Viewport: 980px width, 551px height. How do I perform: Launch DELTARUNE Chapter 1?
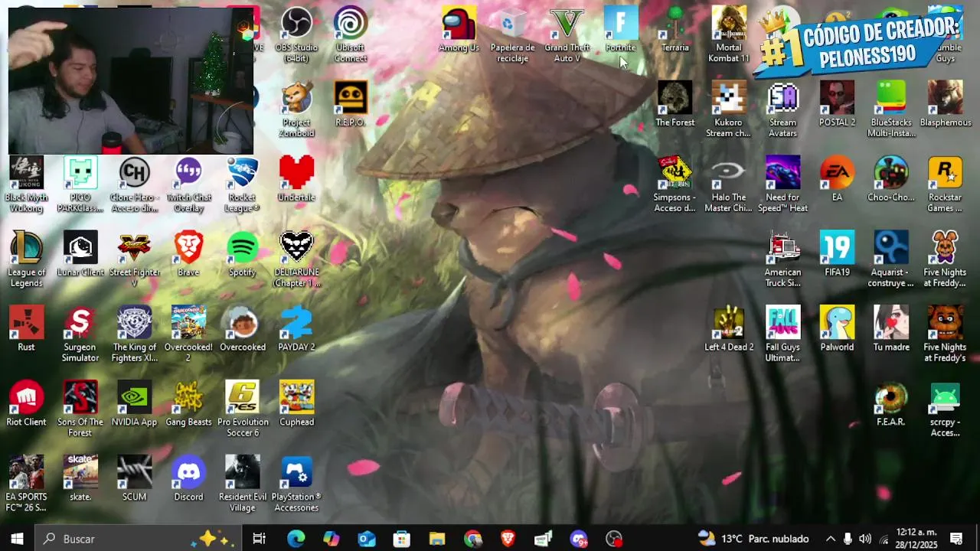pyautogui.click(x=296, y=260)
